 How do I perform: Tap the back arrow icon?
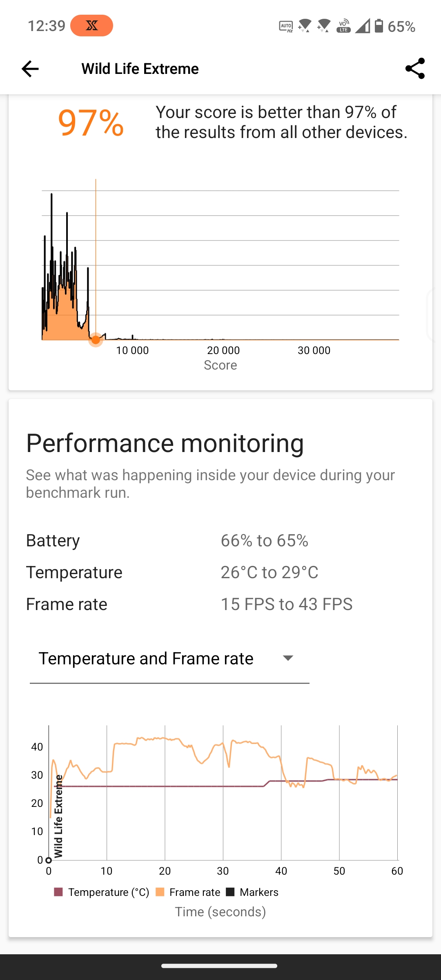pos(30,69)
